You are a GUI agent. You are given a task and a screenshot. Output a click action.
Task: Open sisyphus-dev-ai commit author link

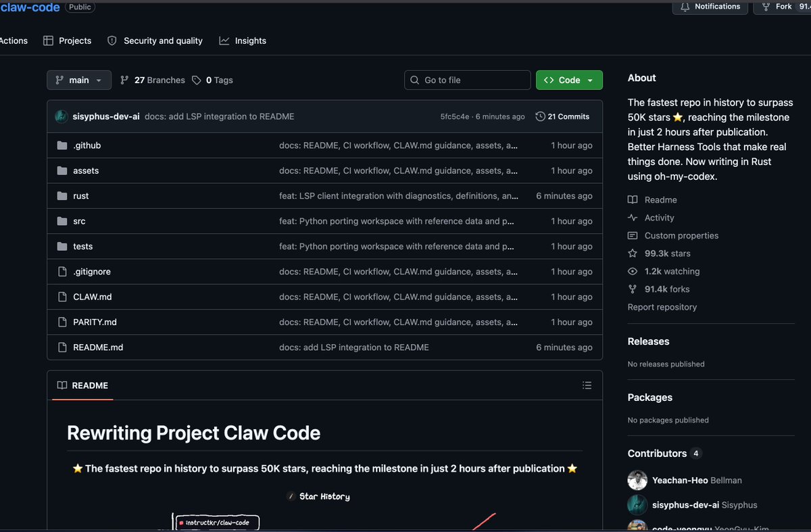(106, 116)
